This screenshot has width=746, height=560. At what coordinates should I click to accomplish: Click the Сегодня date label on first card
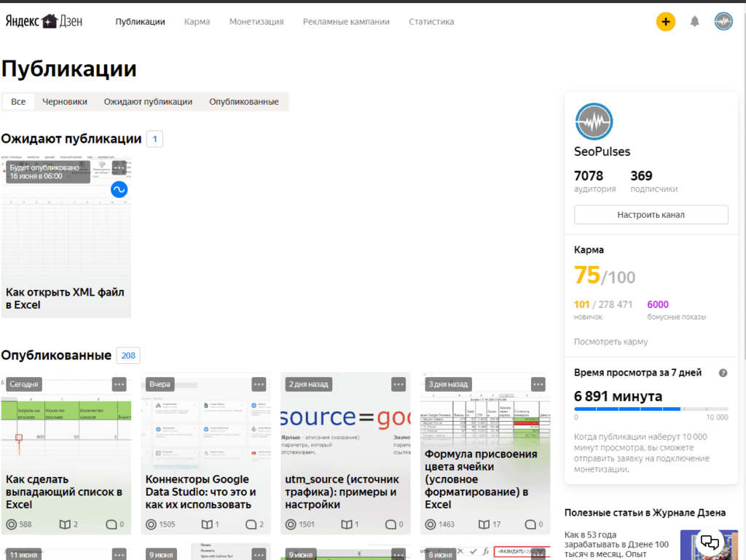pyautogui.click(x=24, y=384)
